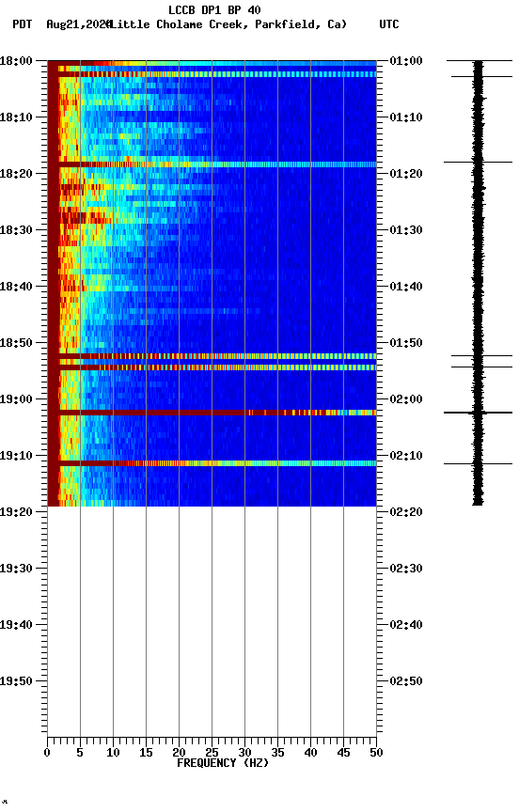519x812 pixels.
Task: Click the '30' frequency axis label
Action: click(x=244, y=753)
